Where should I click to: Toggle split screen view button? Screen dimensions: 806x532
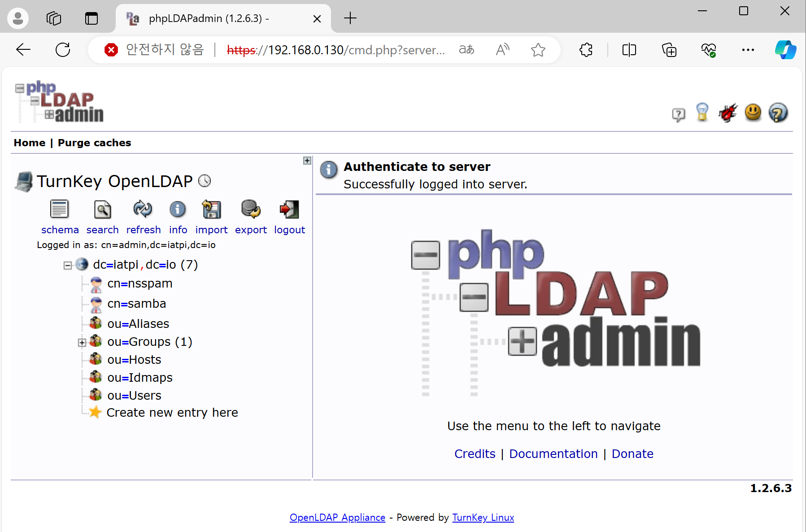(629, 50)
